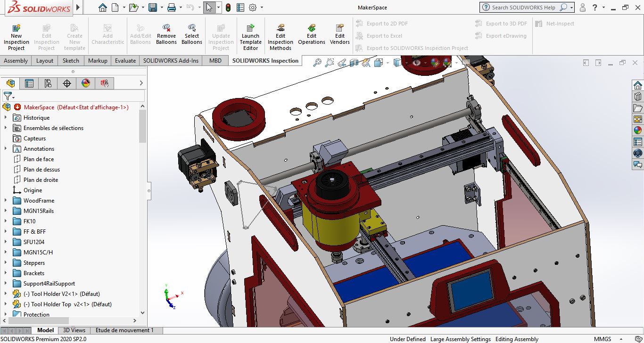Screen dimensions: 644x343
Task: Start a New Inspection Project
Action: 17,37
